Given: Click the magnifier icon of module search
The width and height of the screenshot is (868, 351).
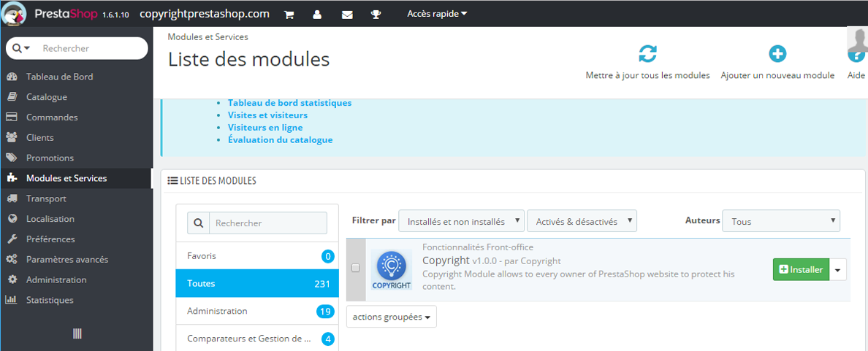Looking at the screenshot, I should [198, 223].
